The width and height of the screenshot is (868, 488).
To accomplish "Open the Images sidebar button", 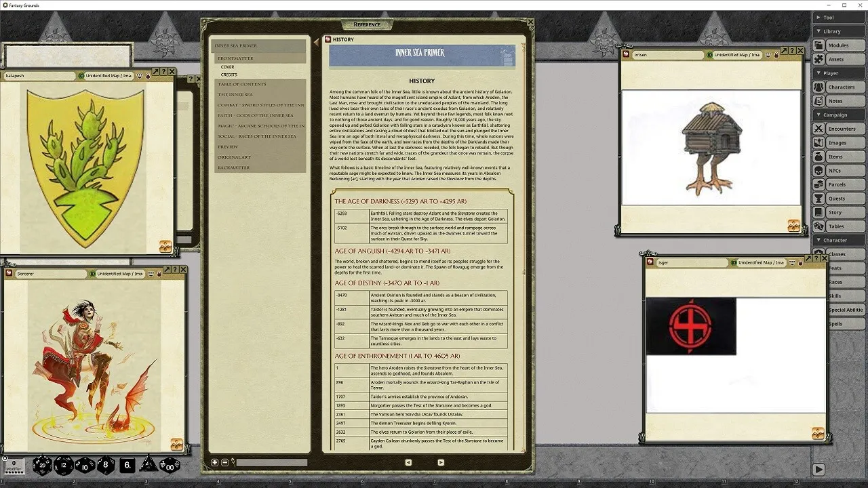I will (838, 143).
